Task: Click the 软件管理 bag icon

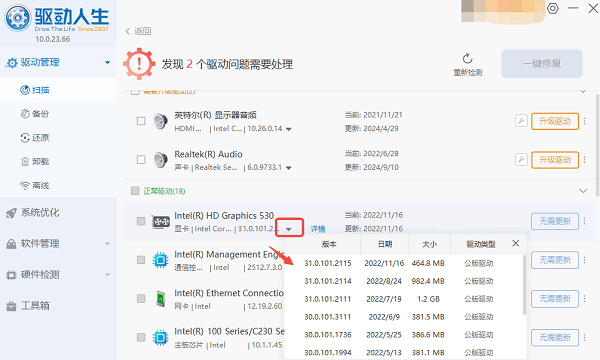Action: coord(11,244)
